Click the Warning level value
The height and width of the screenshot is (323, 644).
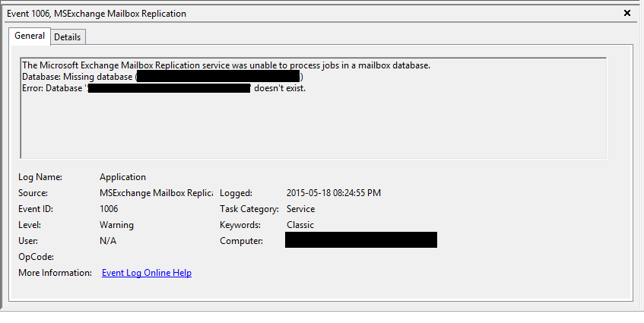pos(116,225)
